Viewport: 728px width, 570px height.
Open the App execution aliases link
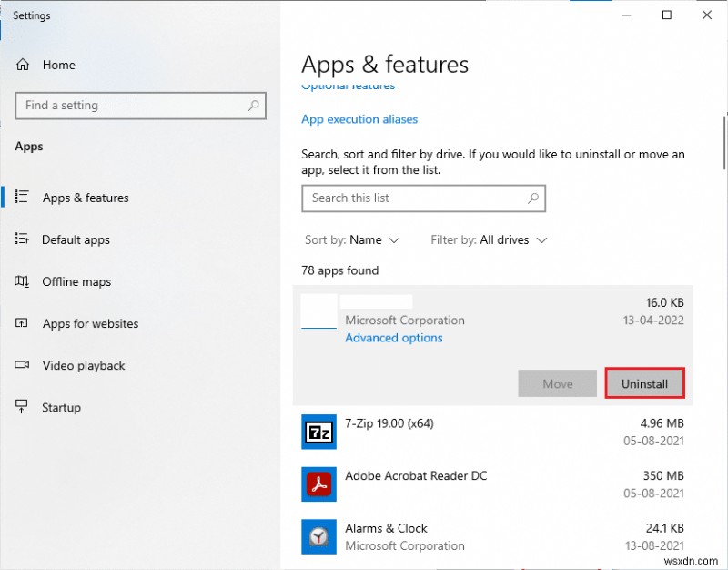pyautogui.click(x=359, y=119)
